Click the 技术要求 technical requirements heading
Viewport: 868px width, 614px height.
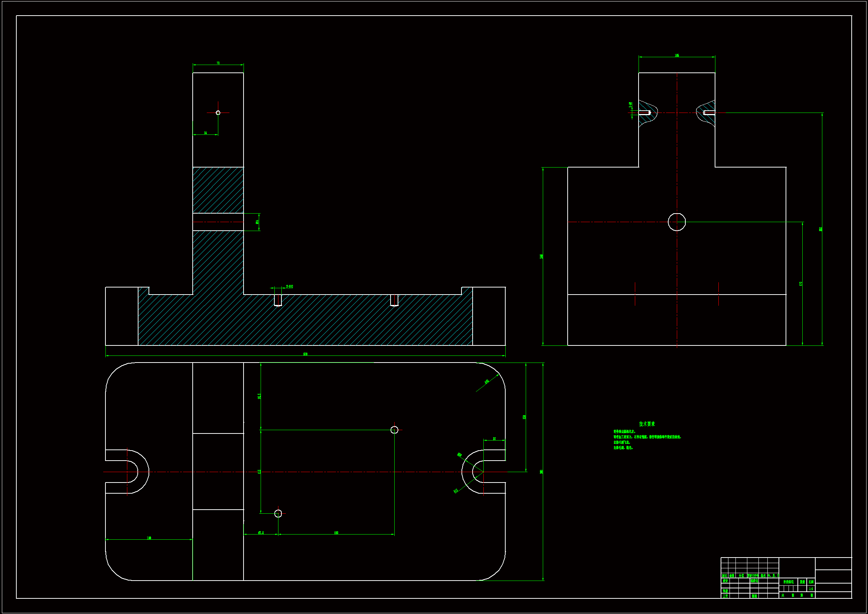(647, 424)
